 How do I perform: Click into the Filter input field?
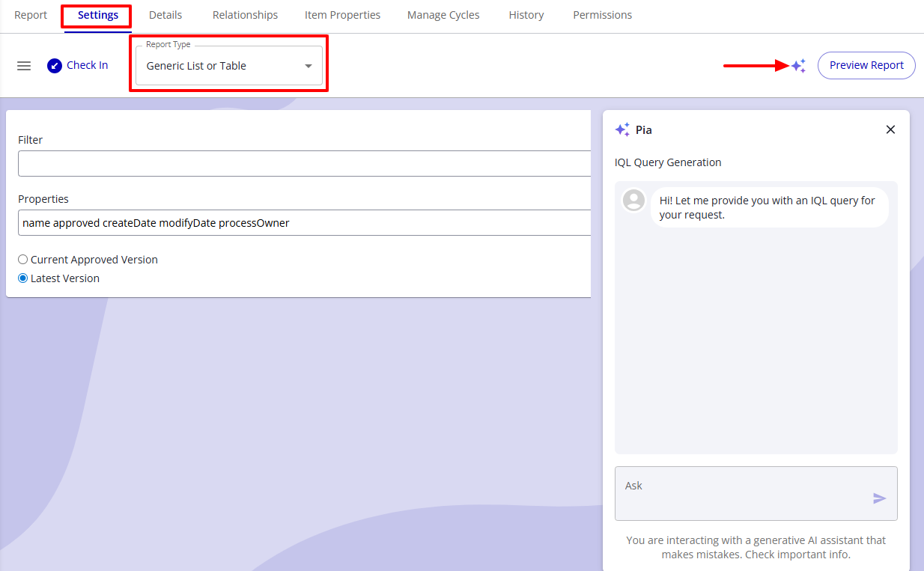(304, 163)
